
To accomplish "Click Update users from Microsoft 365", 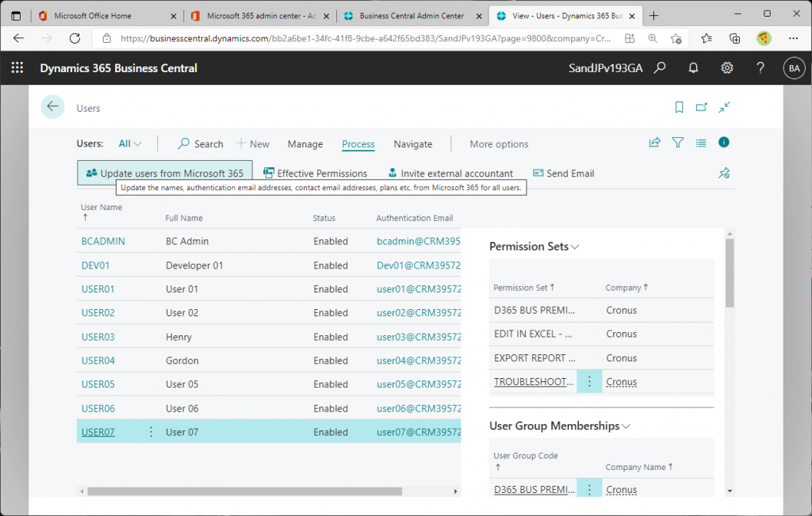I will pyautogui.click(x=165, y=173).
